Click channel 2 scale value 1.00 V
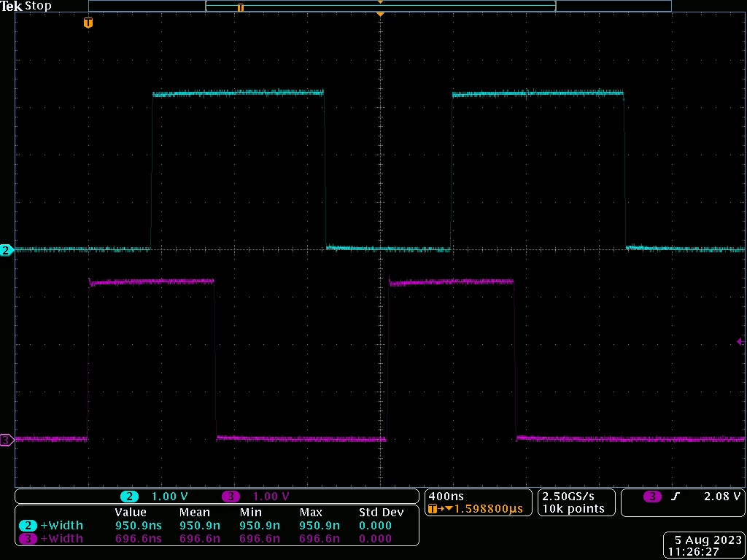 pos(169,497)
